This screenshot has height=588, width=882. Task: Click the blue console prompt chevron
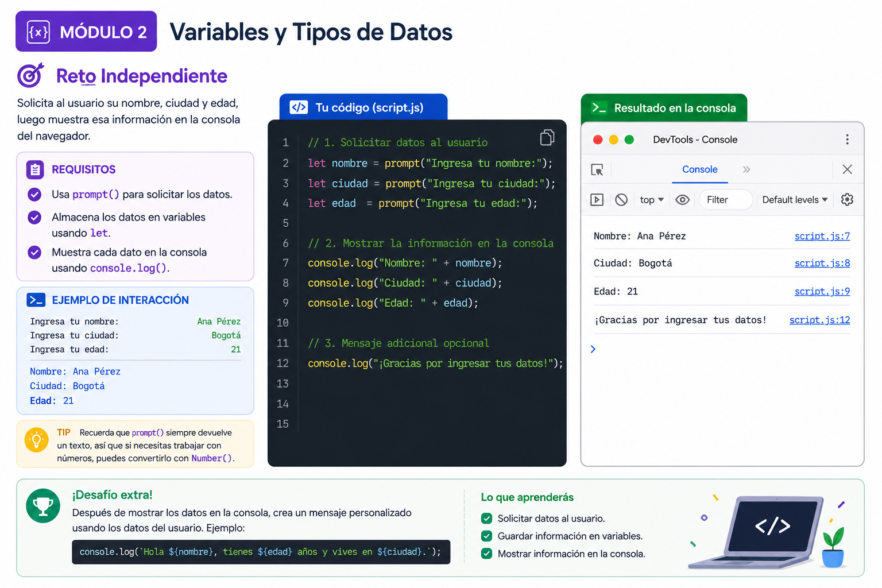[x=593, y=349]
